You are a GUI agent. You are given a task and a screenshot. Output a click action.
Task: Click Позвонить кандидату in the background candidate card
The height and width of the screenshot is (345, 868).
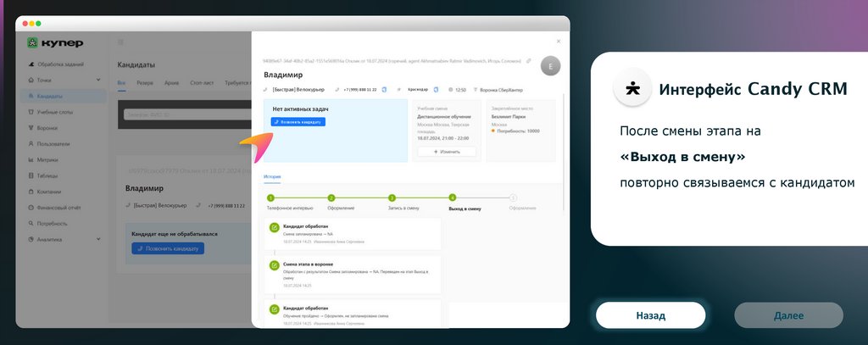point(168,248)
